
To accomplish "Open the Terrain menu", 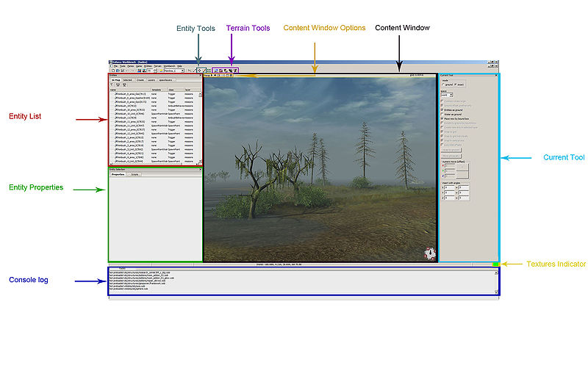I will pyautogui.click(x=157, y=65).
